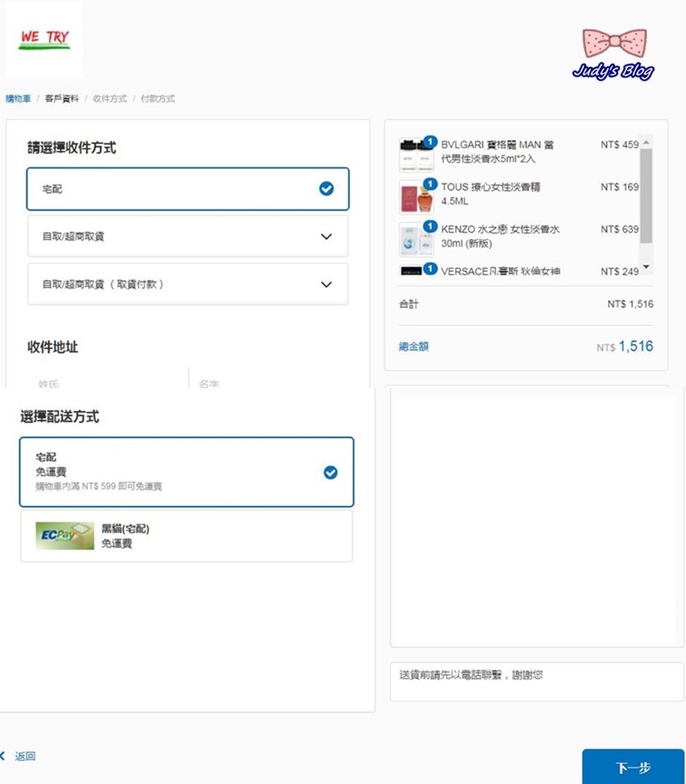This screenshot has width=686, height=784.
Task: Click the NT$ 639 price
Action: click(x=619, y=229)
